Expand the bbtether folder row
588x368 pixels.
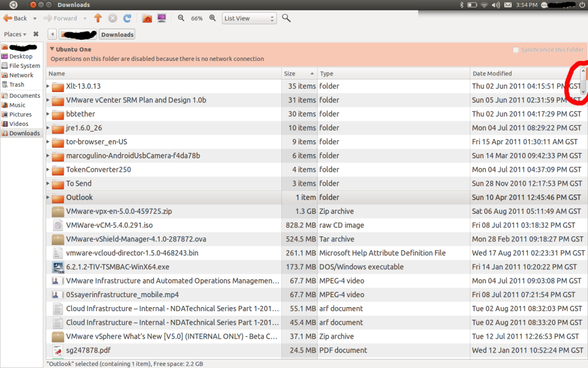click(x=48, y=114)
